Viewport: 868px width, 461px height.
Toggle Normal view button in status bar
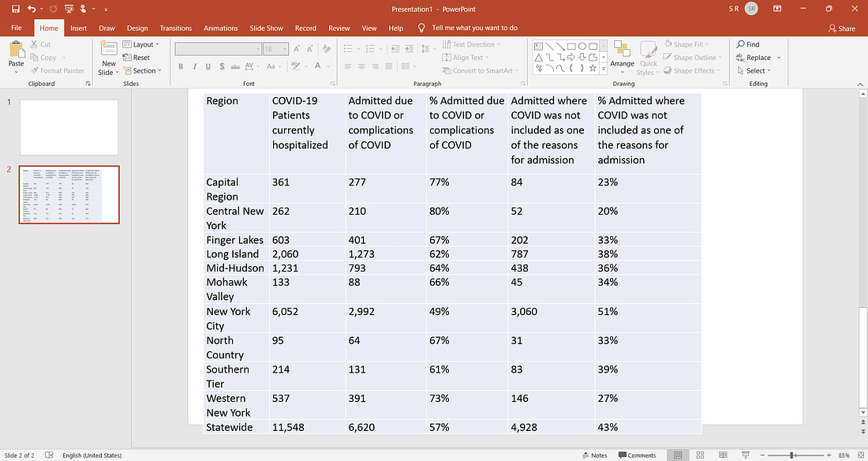click(x=678, y=455)
